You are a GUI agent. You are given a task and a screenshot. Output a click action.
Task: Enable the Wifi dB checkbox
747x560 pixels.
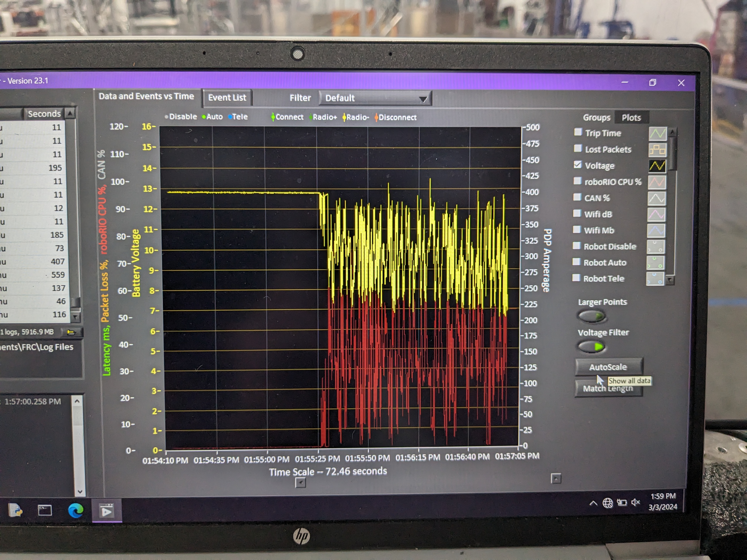(x=577, y=213)
